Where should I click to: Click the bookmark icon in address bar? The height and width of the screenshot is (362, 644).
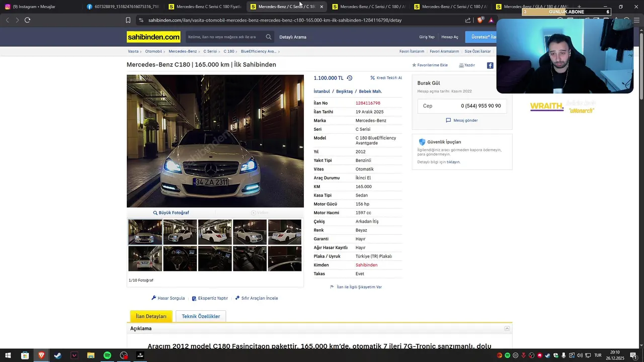(x=128, y=20)
